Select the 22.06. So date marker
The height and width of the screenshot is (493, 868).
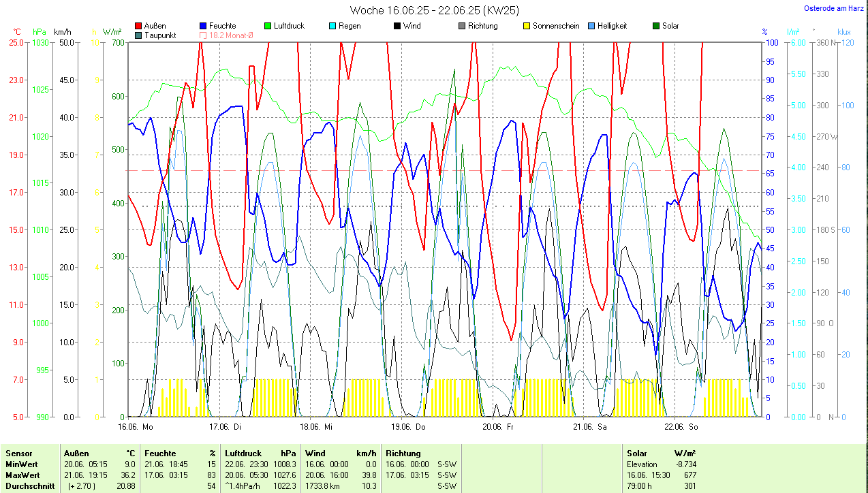(683, 427)
